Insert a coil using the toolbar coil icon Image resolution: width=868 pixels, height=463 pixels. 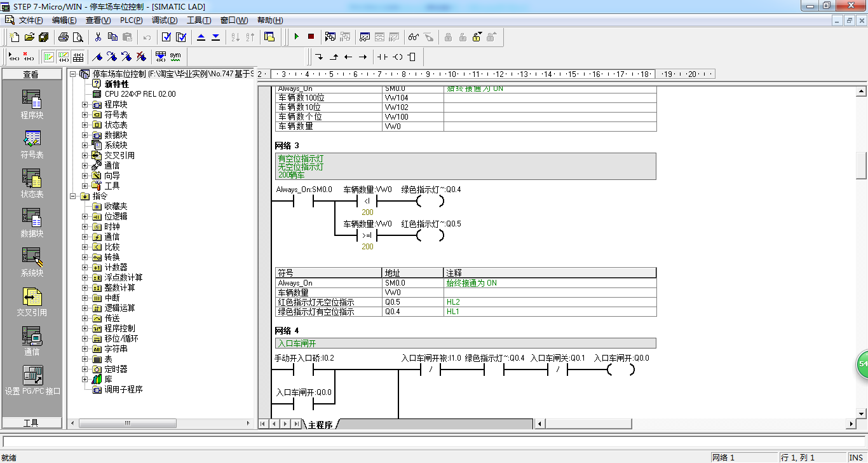(x=398, y=57)
